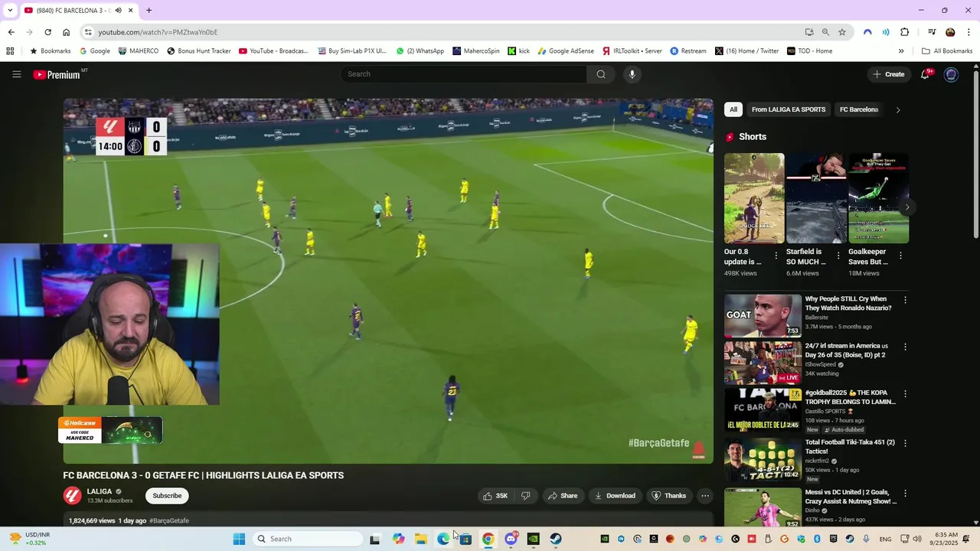The height and width of the screenshot is (551, 980).
Task: Launch Steam from taskbar
Action: (556, 539)
